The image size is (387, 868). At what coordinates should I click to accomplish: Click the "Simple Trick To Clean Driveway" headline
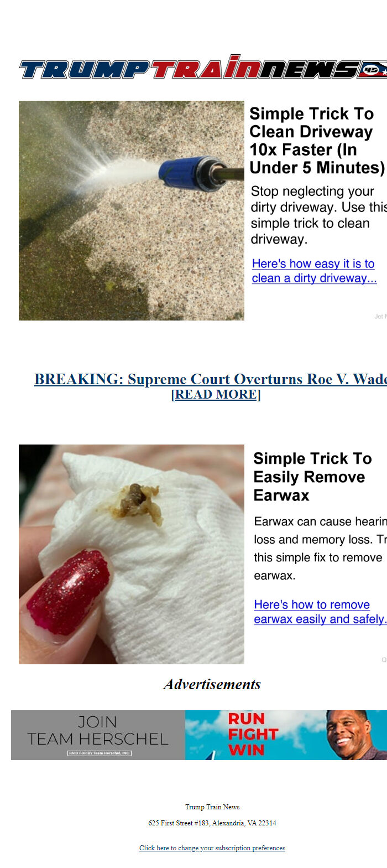tap(318, 141)
